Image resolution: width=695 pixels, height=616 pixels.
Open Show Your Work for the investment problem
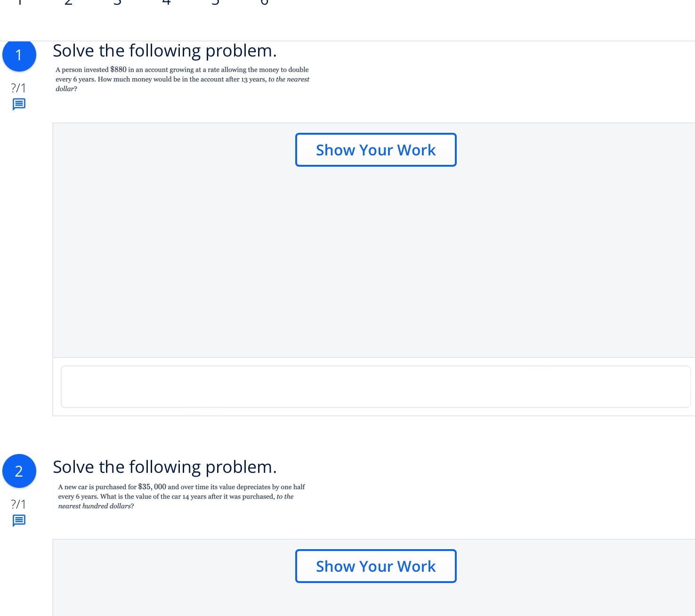pos(375,150)
